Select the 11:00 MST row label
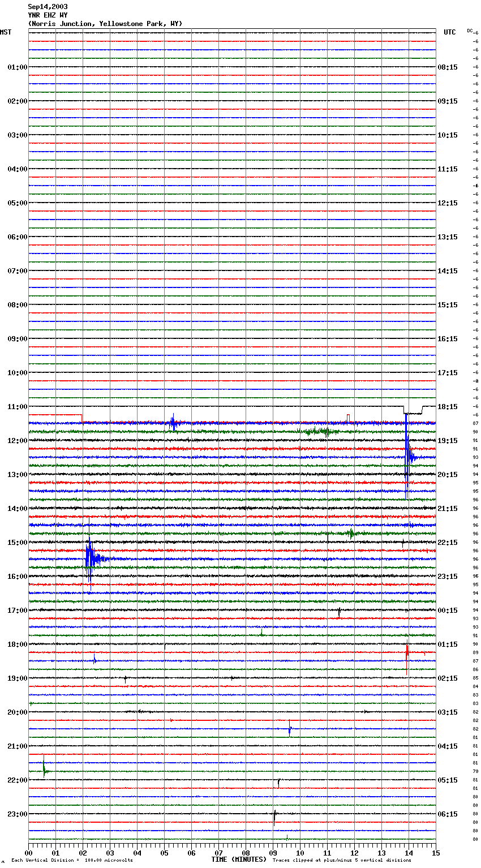Viewport: 481px width, 868px height. (x=17, y=407)
